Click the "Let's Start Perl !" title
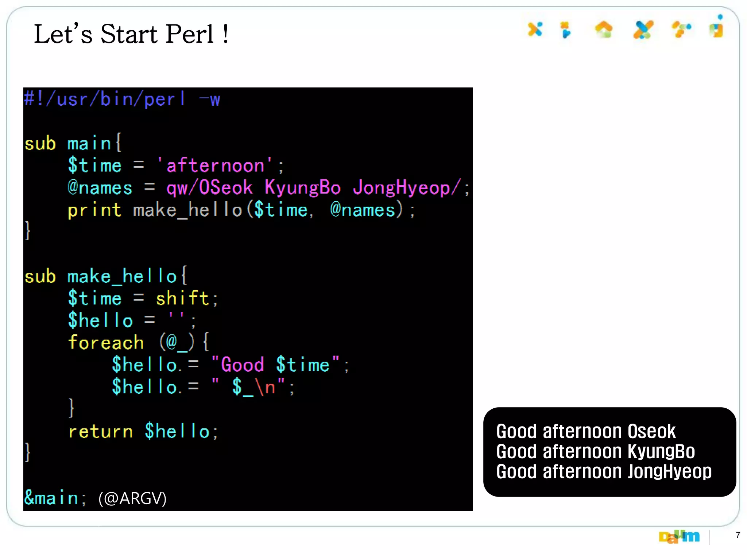747x560 pixels. coord(131,34)
